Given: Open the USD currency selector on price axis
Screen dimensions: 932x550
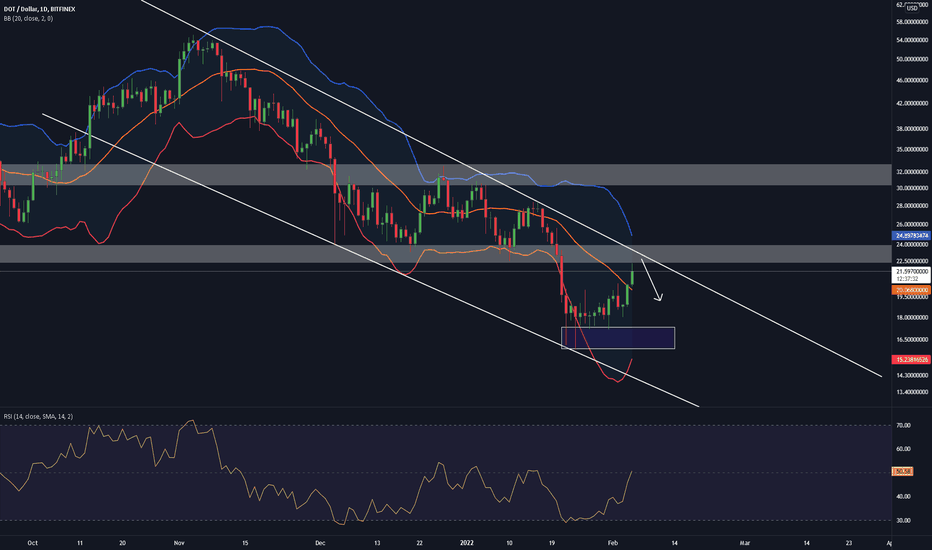Looking at the screenshot, I should point(912,8).
